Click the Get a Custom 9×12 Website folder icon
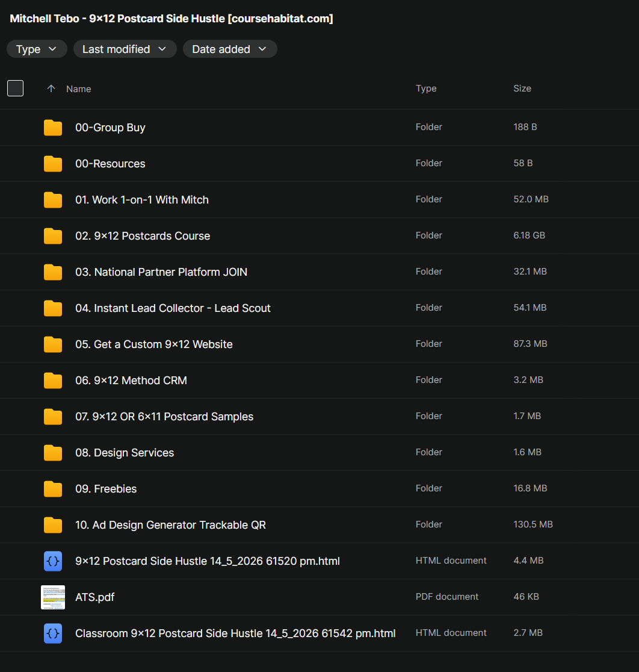This screenshot has height=672, width=639. tap(53, 344)
